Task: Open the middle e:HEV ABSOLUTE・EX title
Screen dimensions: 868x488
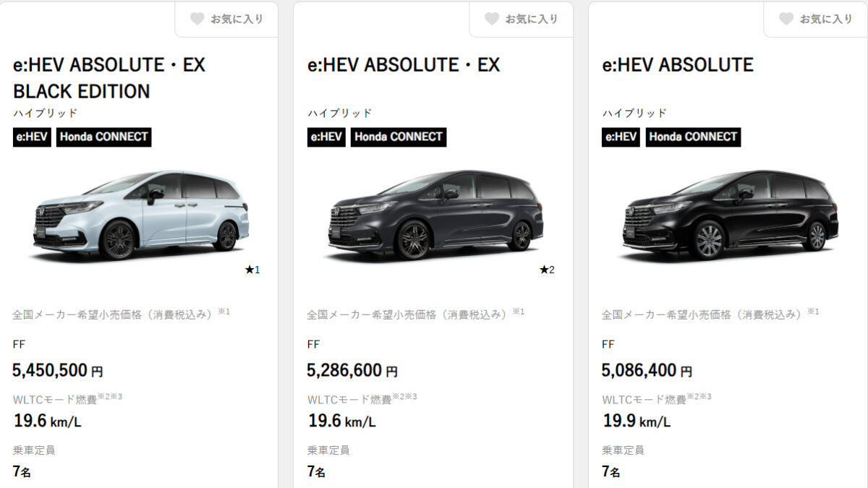Action: coord(404,65)
